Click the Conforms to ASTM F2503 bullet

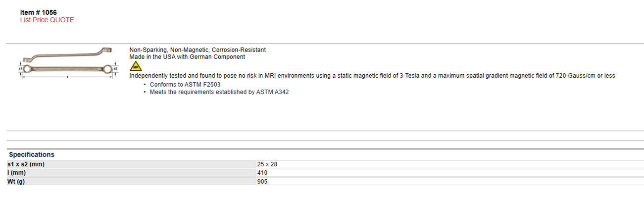(185, 85)
